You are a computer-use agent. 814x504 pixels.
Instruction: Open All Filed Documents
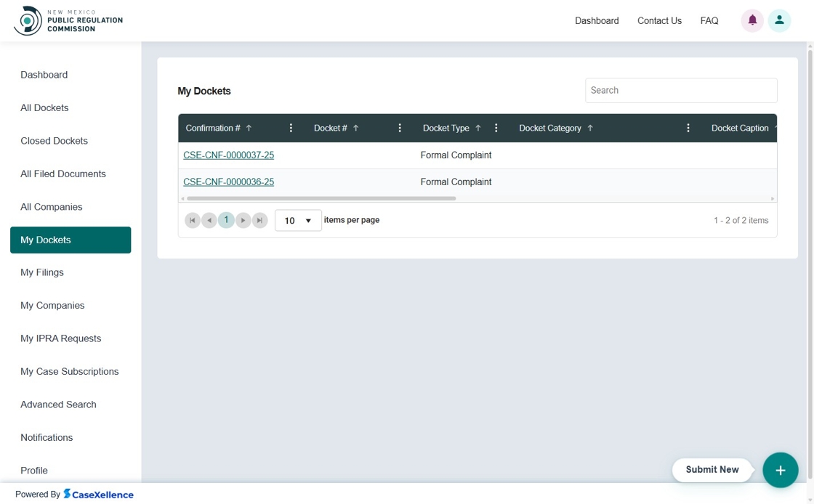coord(63,174)
